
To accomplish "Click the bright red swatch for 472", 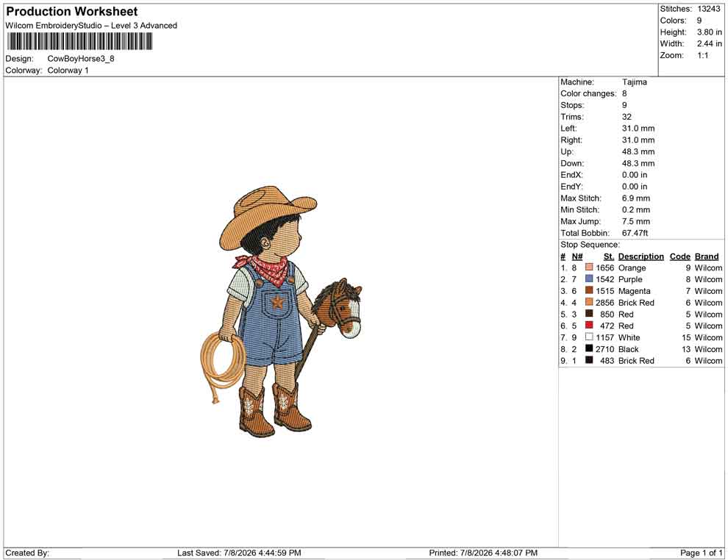I will click(x=589, y=326).
